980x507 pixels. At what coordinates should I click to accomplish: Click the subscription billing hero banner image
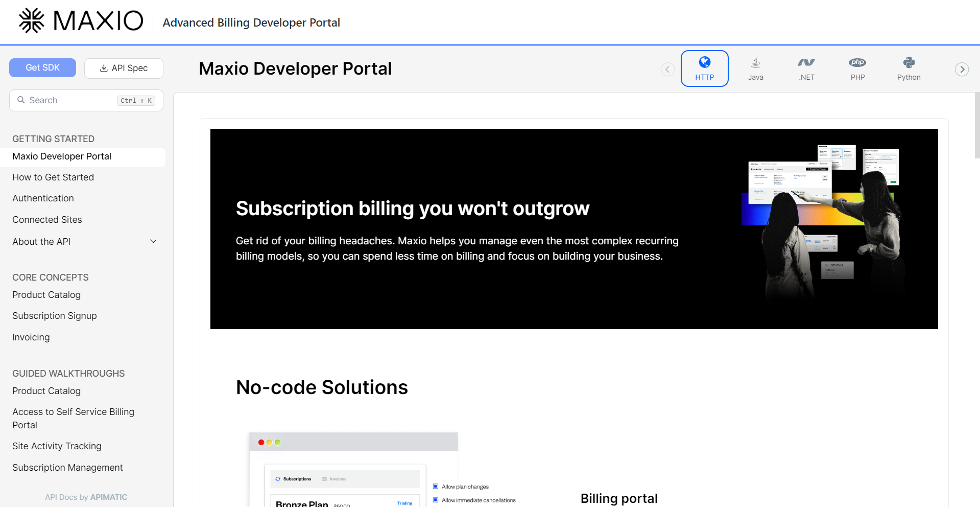[574, 229]
